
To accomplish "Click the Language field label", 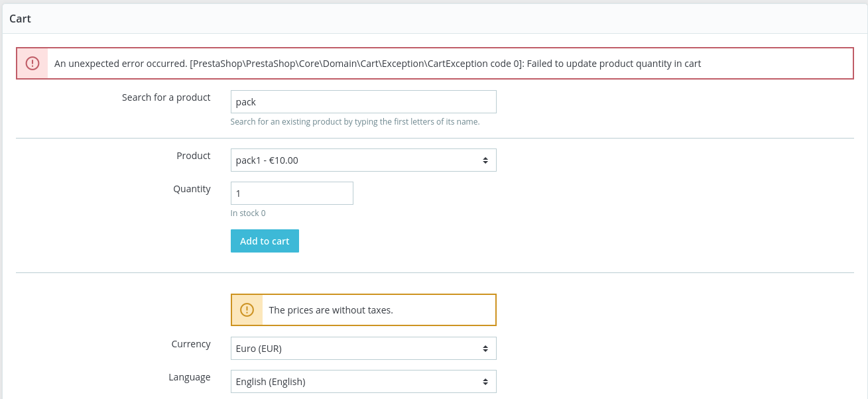I will (x=190, y=376).
